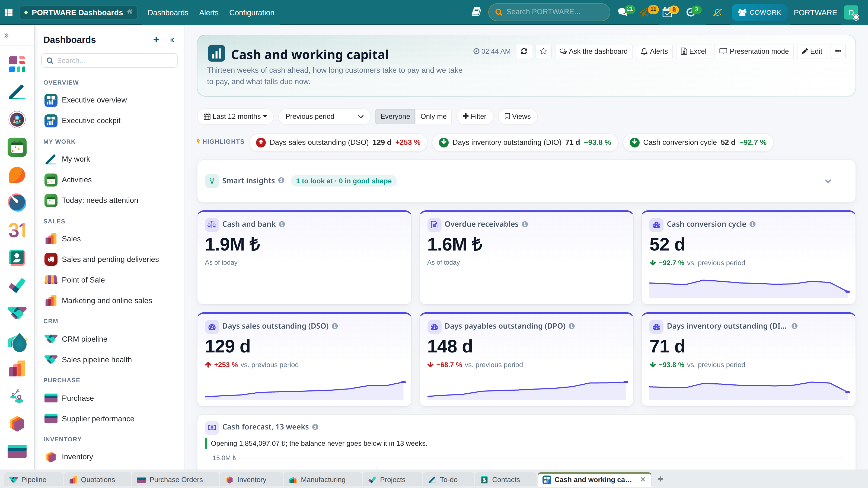Open the apps grid menu icon

pyautogui.click(x=9, y=12)
